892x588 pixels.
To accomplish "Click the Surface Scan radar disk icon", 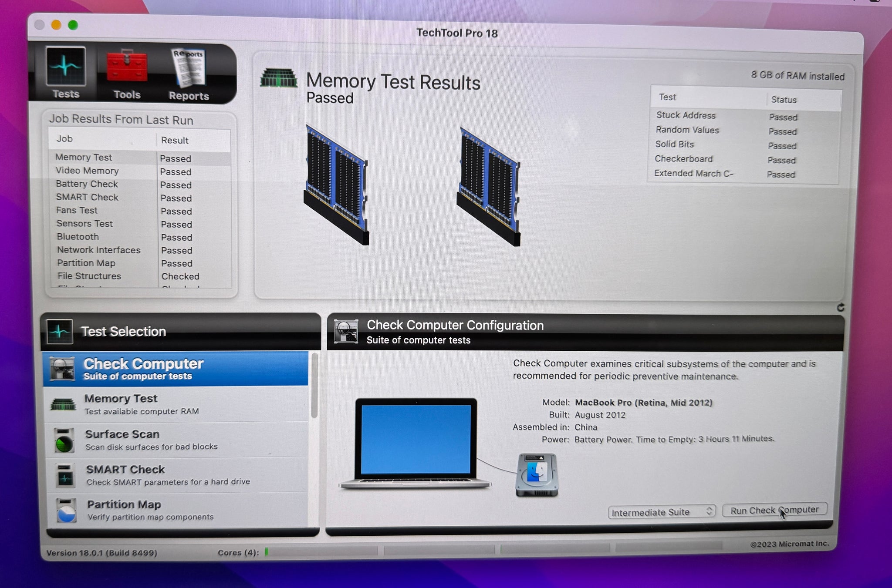I will tap(64, 440).
